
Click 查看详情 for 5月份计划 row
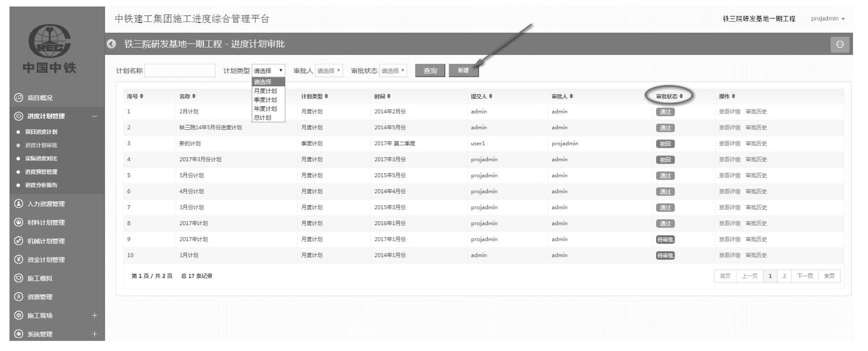coord(730,176)
